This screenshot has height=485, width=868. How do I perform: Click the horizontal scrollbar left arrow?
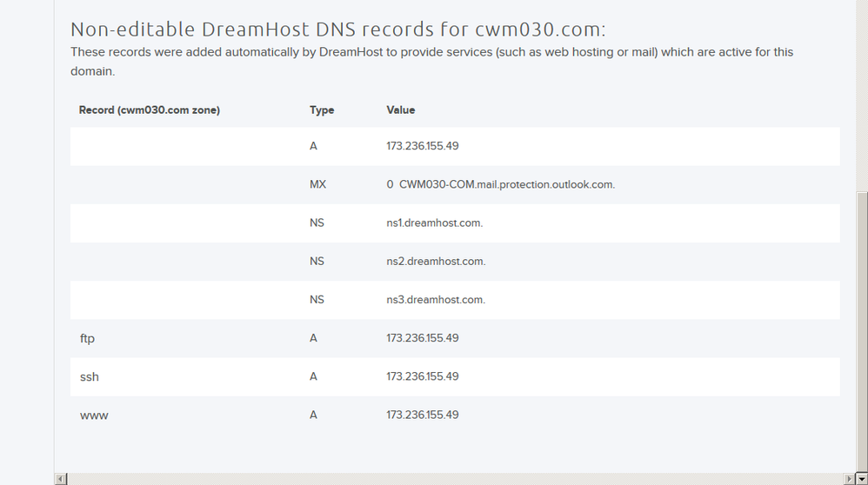click(60, 479)
